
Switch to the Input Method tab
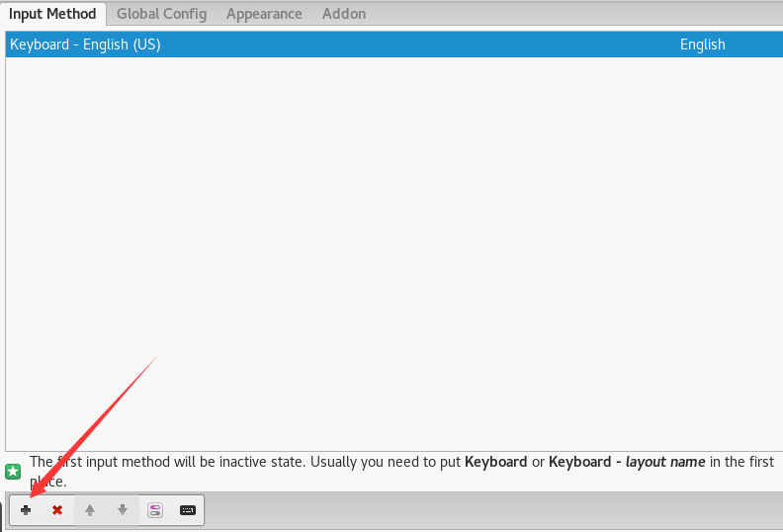coord(52,14)
